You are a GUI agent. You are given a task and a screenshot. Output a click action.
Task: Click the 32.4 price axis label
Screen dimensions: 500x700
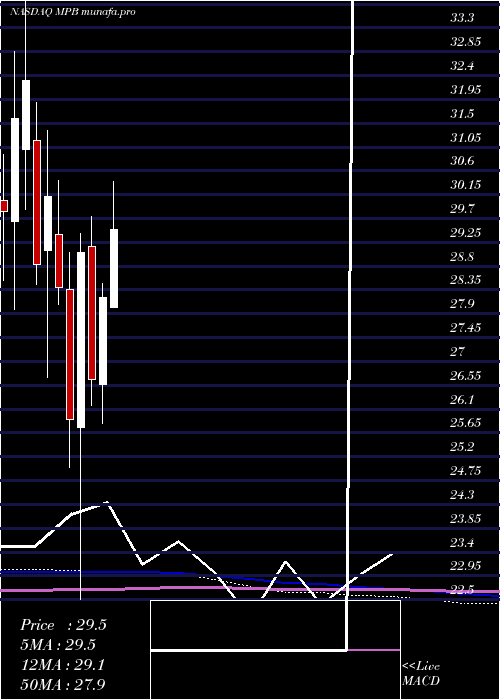(462, 66)
